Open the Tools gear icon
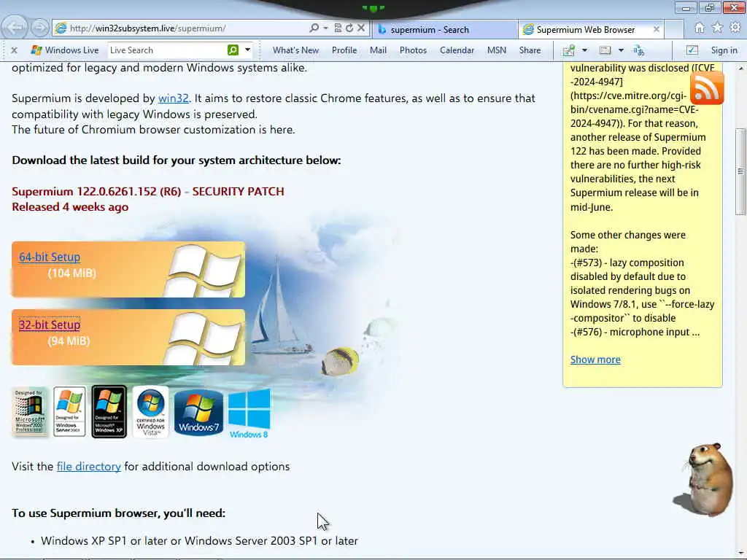747x560 pixels. [735, 28]
